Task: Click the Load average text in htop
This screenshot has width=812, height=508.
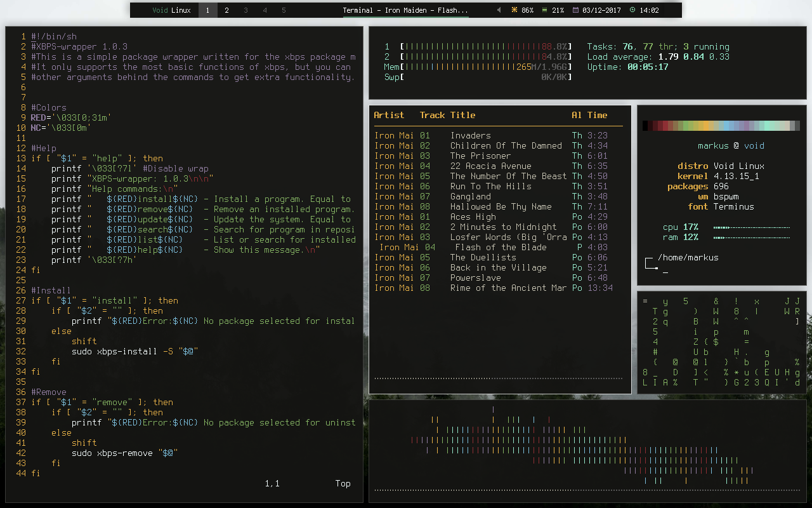Action: 658,57
